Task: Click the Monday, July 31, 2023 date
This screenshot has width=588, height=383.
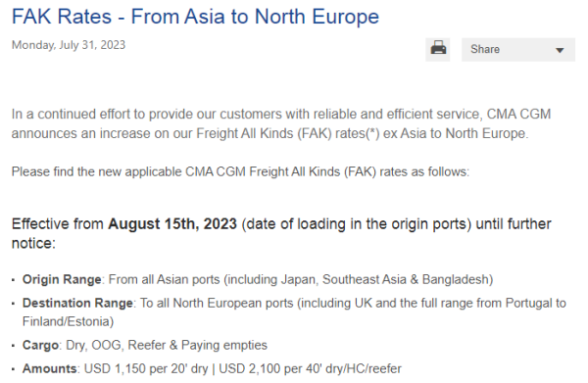Action: (x=69, y=45)
